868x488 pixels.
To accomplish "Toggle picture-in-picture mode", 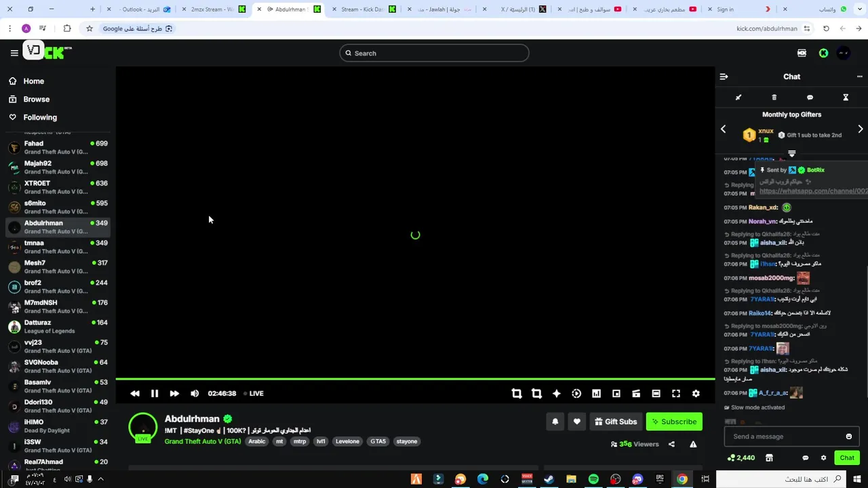I will pyautogui.click(x=616, y=393).
